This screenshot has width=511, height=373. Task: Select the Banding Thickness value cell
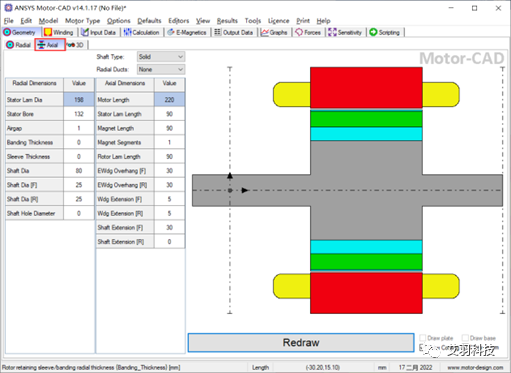79,142
